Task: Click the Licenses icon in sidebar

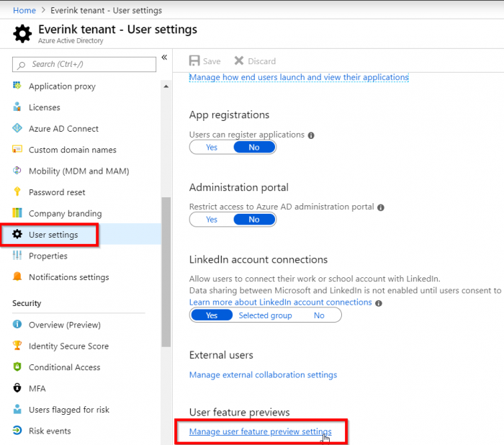Action: [x=17, y=107]
